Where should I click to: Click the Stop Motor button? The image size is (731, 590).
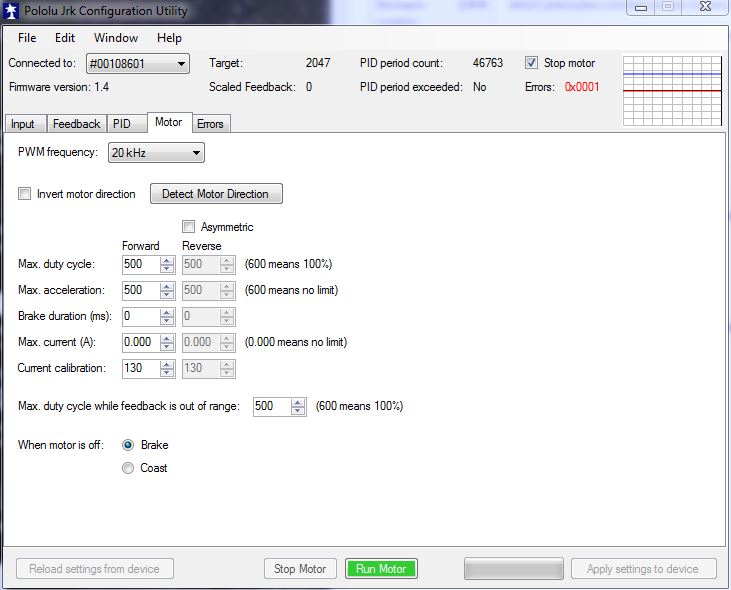(300, 569)
